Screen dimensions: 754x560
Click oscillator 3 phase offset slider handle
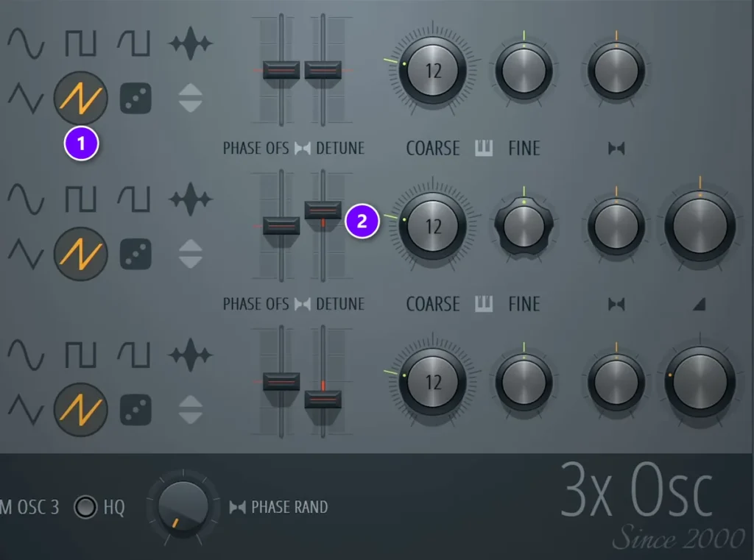pos(281,382)
